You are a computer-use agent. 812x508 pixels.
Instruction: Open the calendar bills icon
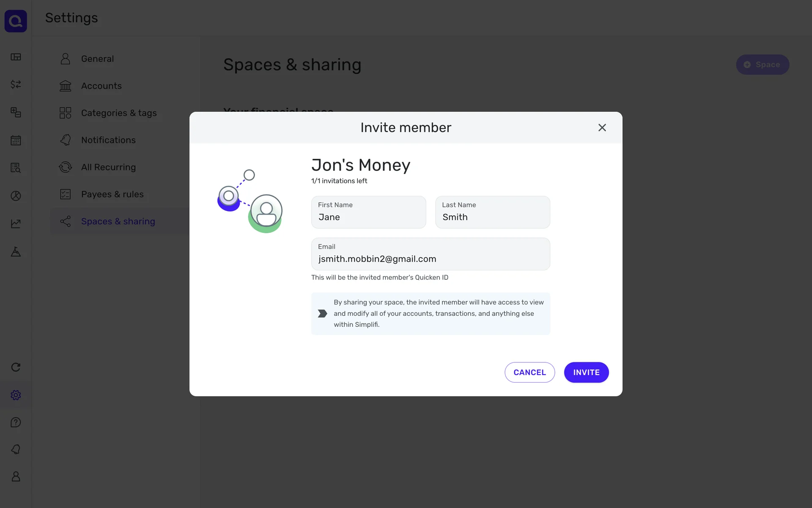click(x=16, y=140)
